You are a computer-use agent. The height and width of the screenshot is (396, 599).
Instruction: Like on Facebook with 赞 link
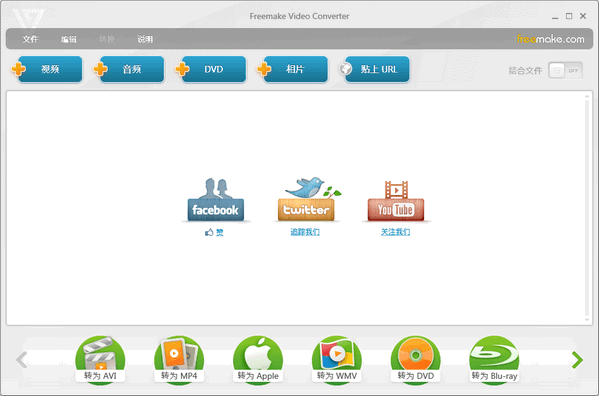click(214, 232)
